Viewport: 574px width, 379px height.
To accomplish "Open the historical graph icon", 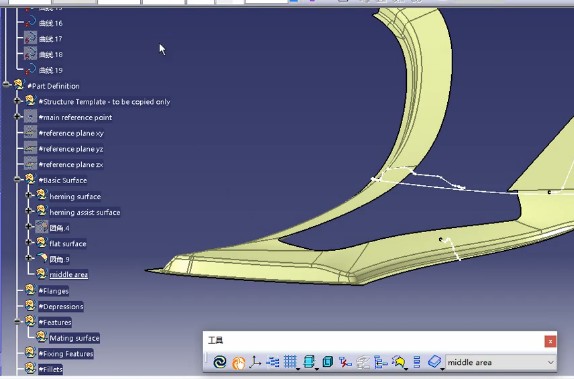I will 273,362.
